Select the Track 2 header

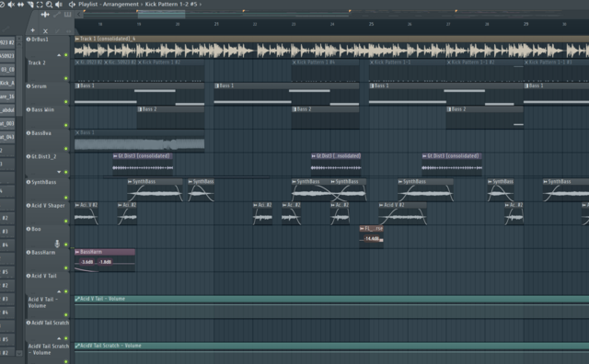tap(48, 71)
